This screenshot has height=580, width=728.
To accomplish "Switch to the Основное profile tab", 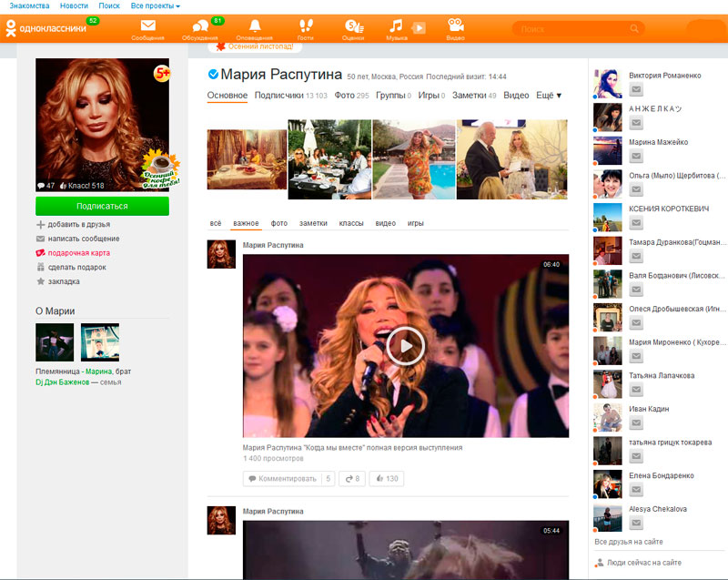I will click(x=227, y=96).
